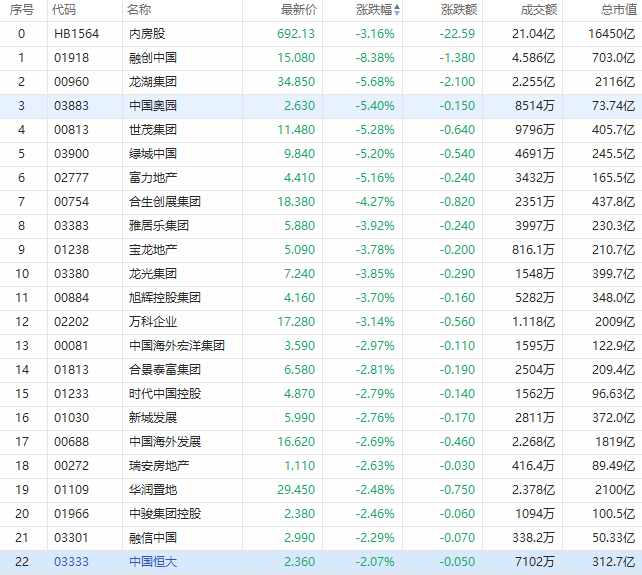Screen dimensions: 642x575
Task: Click the 96.63亿 market cap value
Action: [613, 394]
